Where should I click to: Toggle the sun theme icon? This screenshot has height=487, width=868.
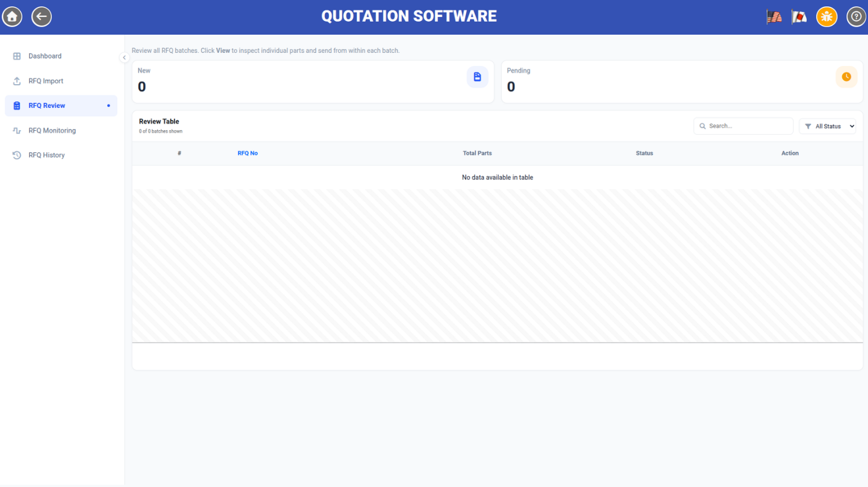tap(827, 16)
